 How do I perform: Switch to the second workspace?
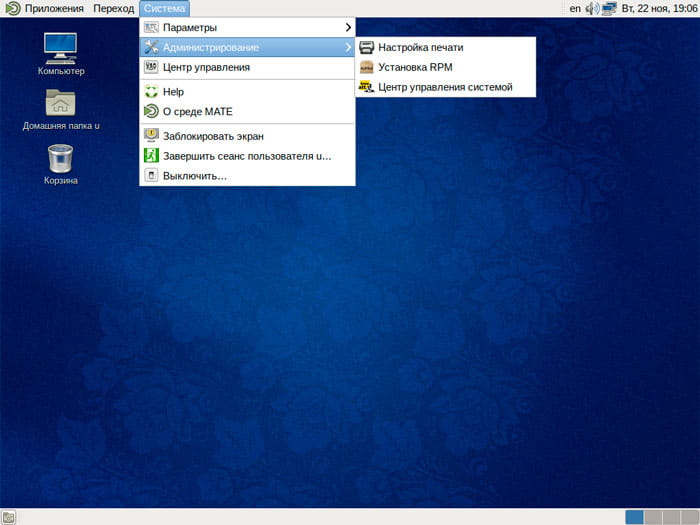tap(653, 517)
